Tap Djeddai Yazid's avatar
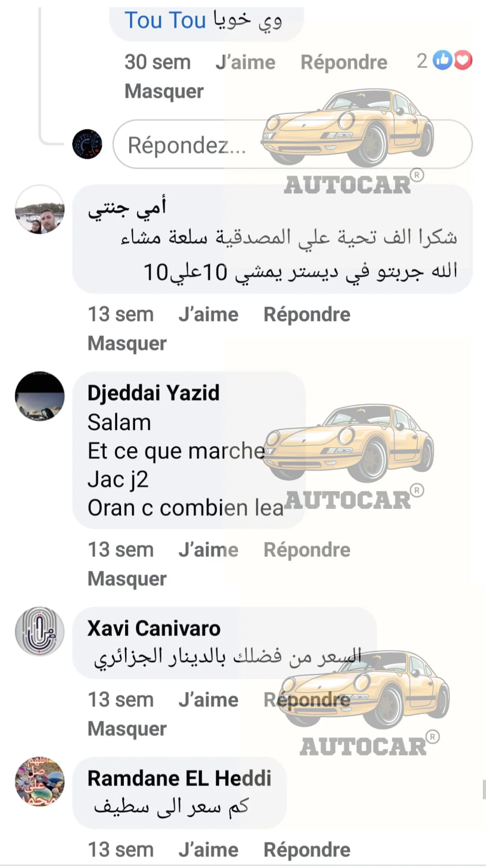486x868 pixels. pyautogui.click(x=40, y=396)
